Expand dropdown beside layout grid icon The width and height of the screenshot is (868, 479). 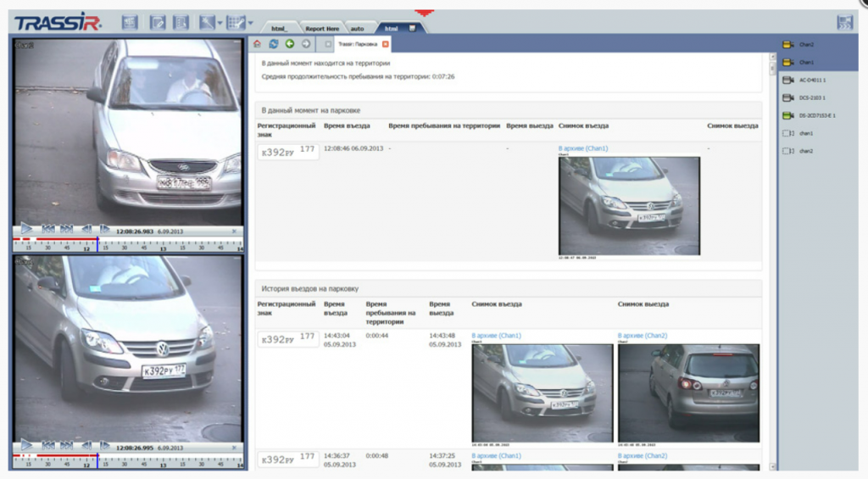point(251,23)
